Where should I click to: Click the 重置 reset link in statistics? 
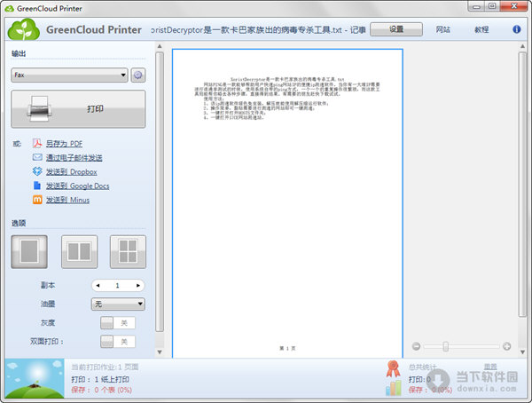tap(490, 367)
